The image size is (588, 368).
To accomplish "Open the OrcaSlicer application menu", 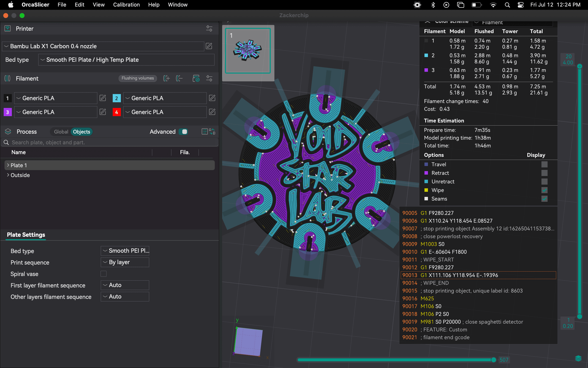I will [36, 5].
